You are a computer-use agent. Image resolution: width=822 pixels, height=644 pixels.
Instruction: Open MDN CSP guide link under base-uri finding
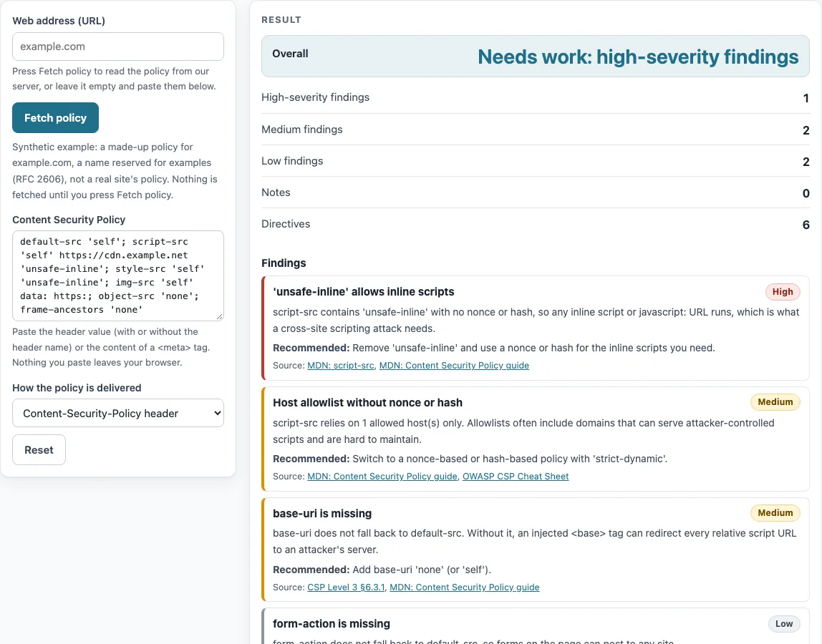[x=465, y=587]
